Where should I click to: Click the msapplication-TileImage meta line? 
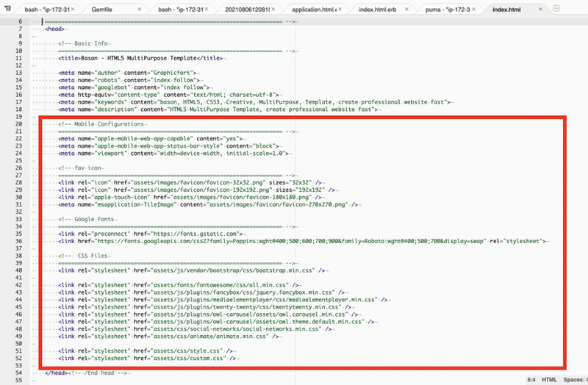pyautogui.click(x=208, y=205)
